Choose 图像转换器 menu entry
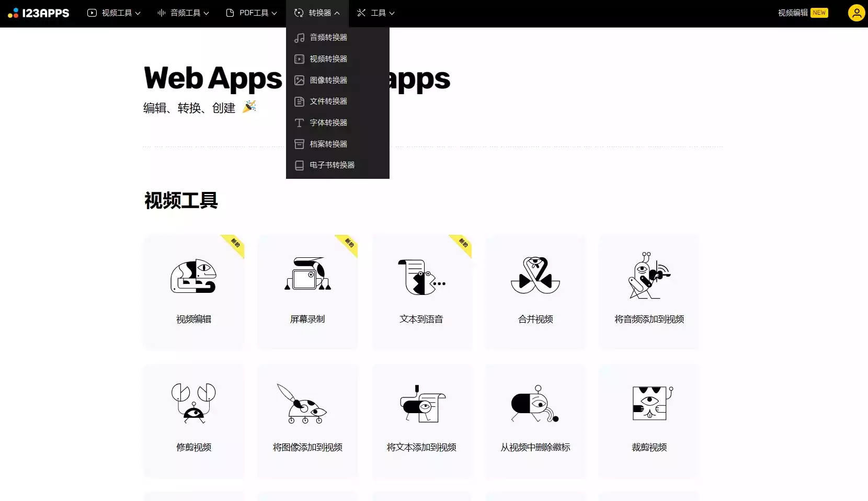This screenshot has width=868, height=501. [328, 81]
